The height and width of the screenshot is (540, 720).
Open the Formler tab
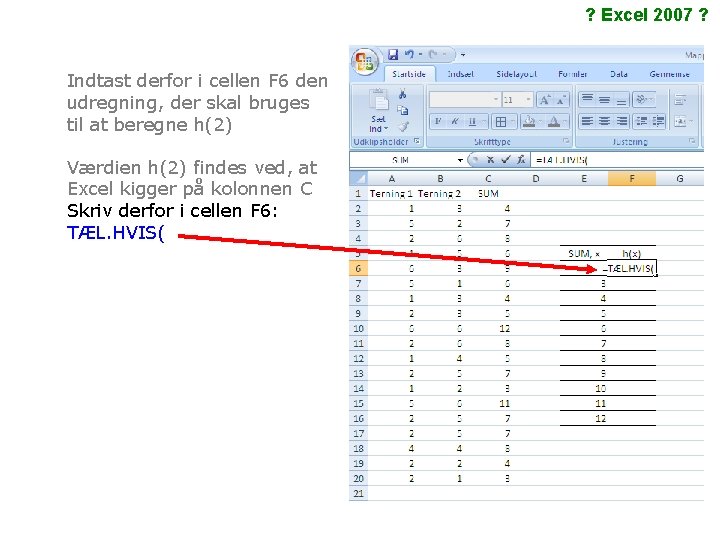[573, 74]
